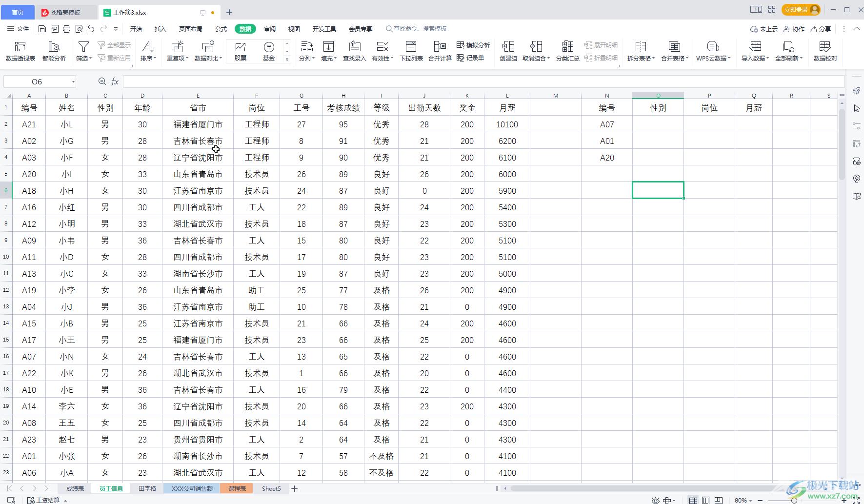Screen dimensions: 864x504
Task: Open 查找录入 lookup entry tool
Action: pos(355,51)
